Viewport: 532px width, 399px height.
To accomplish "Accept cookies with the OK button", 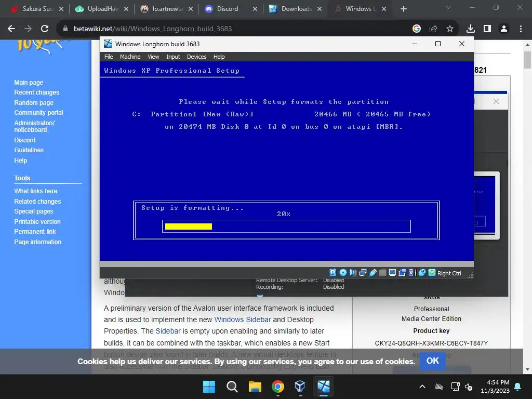I will coord(433,361).
